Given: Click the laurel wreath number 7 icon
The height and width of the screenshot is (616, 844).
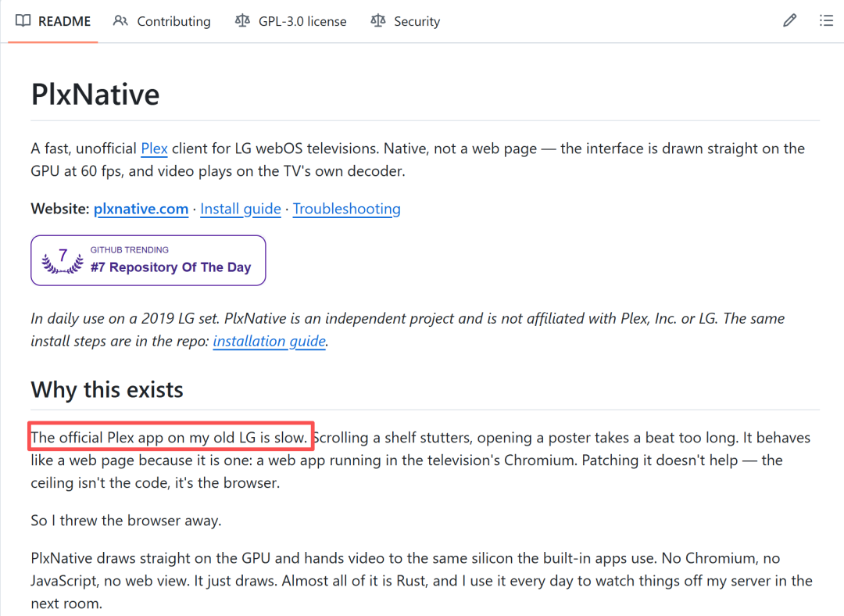Looking at the screenshot, I should pos(63,260).
